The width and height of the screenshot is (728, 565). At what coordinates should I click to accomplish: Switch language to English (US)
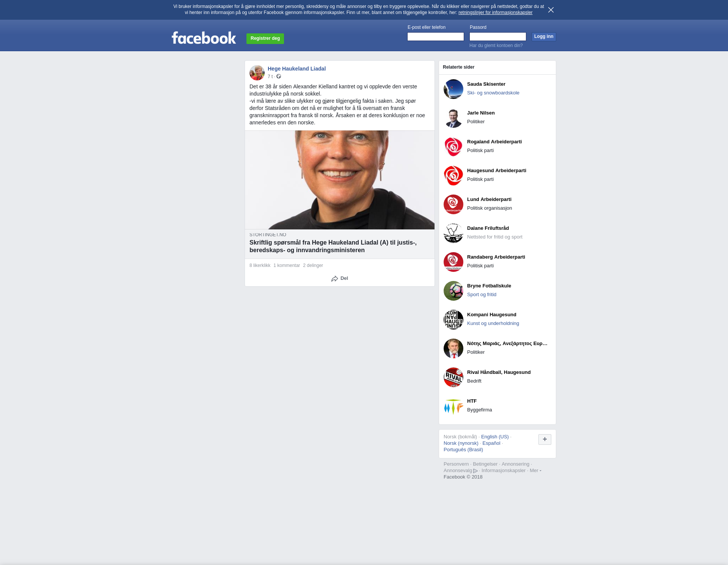495,437
